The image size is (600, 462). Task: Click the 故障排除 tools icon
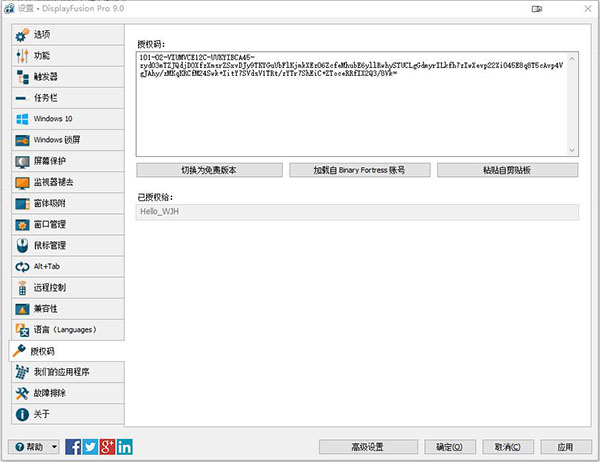click(x=22, y=393)
